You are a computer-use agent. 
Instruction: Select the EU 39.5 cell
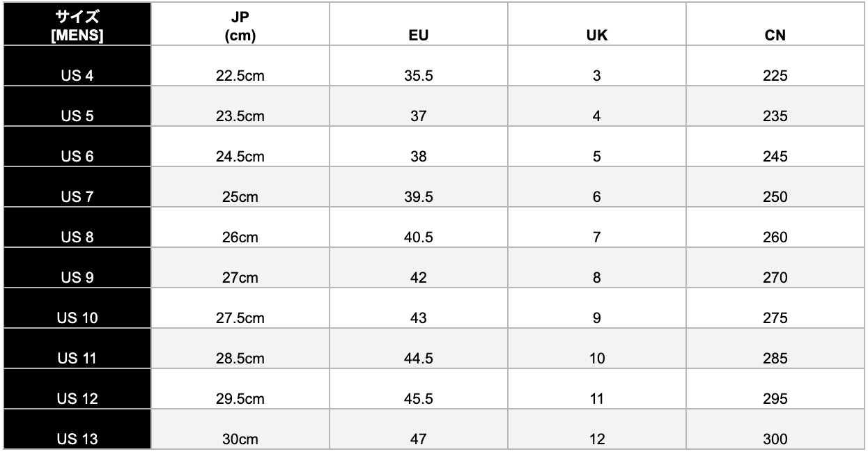419,187
